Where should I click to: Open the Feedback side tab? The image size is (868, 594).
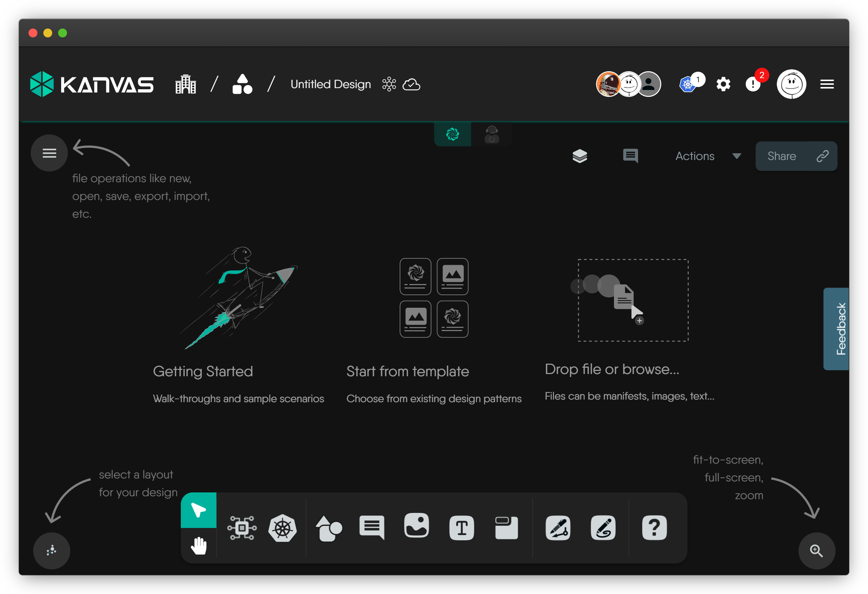837,329
